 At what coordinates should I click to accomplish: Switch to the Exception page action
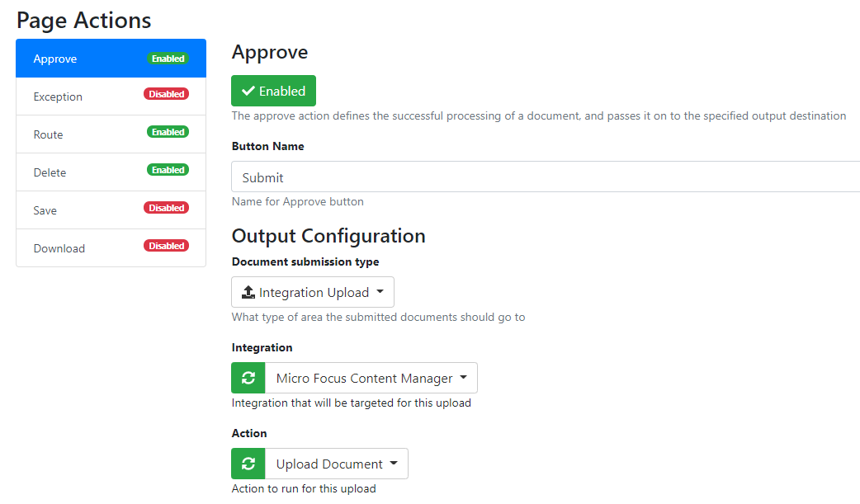tap(58, 97)
